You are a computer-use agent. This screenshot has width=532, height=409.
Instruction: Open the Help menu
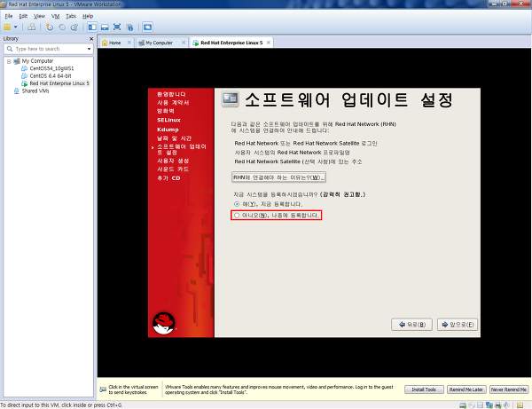88,16
